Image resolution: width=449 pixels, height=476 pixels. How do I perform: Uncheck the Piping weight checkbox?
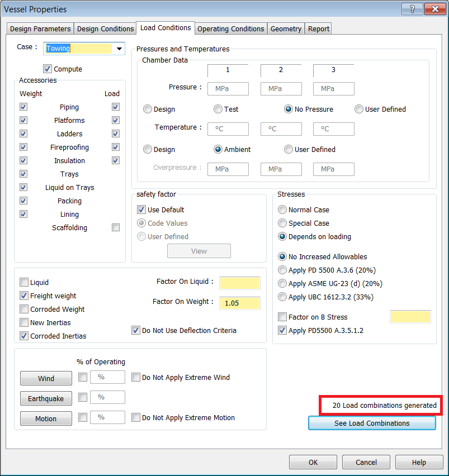point(23,107)
